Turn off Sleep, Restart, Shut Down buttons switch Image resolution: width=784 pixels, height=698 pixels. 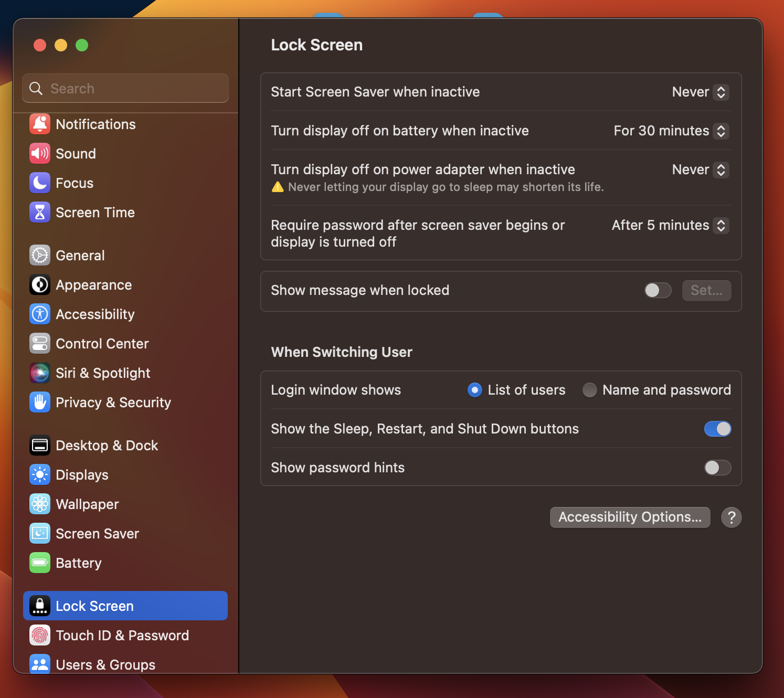click(x=718, y=429)
